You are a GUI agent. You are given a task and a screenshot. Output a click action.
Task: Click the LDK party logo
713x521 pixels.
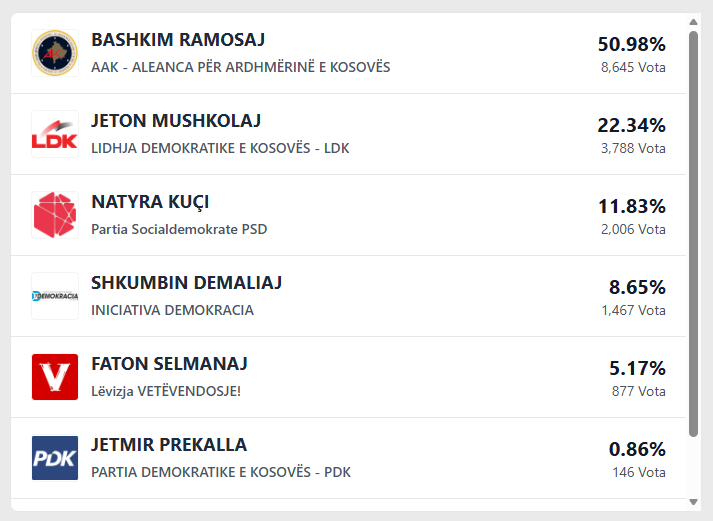point(55,134)
